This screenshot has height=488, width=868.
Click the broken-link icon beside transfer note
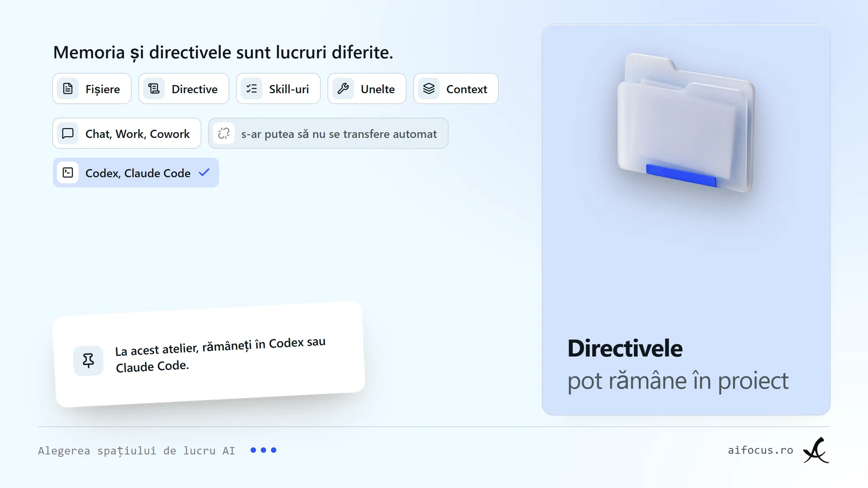tap(224, 133)
